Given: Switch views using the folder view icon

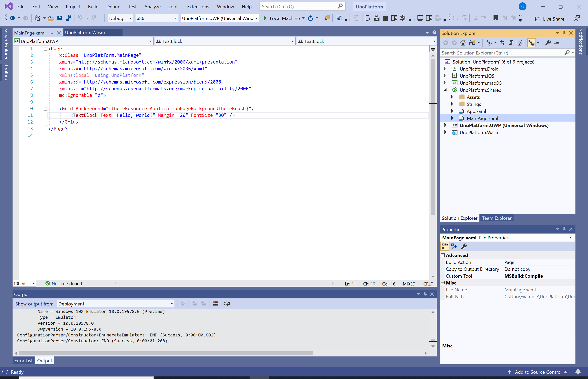Looking at the screenshot, I should 472,43.
